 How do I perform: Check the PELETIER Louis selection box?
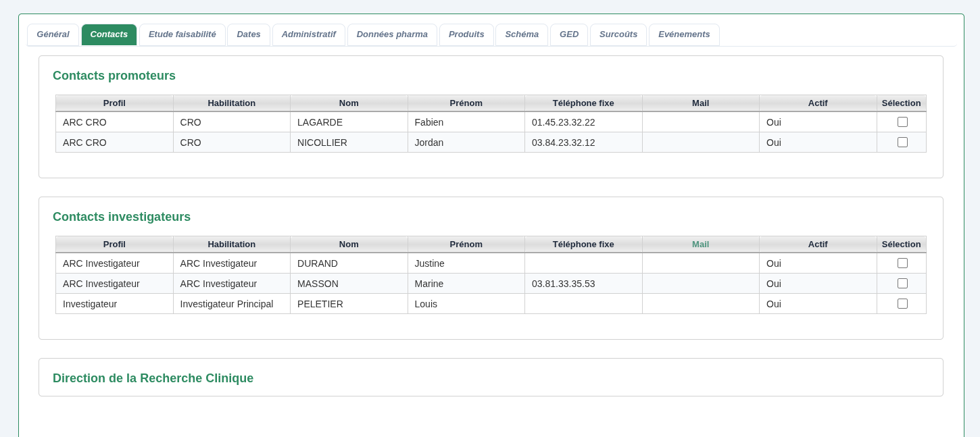click(902, 304)
